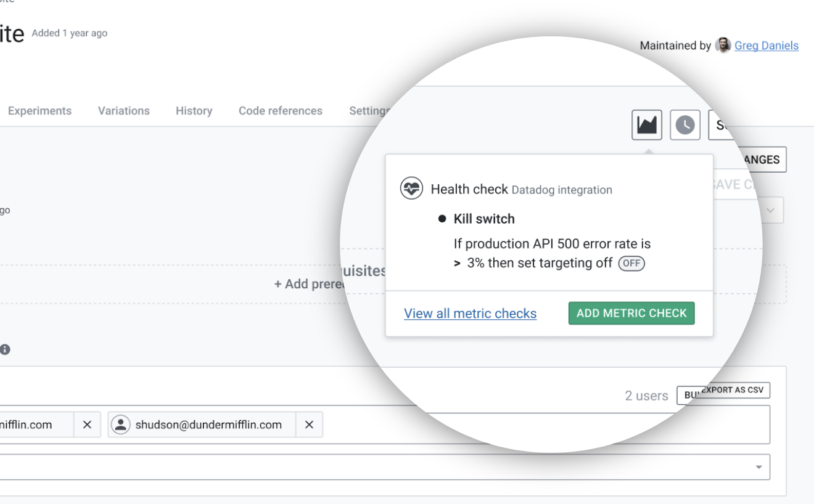
Task: Click the Health check heartbeat icon
Action: 412,189
